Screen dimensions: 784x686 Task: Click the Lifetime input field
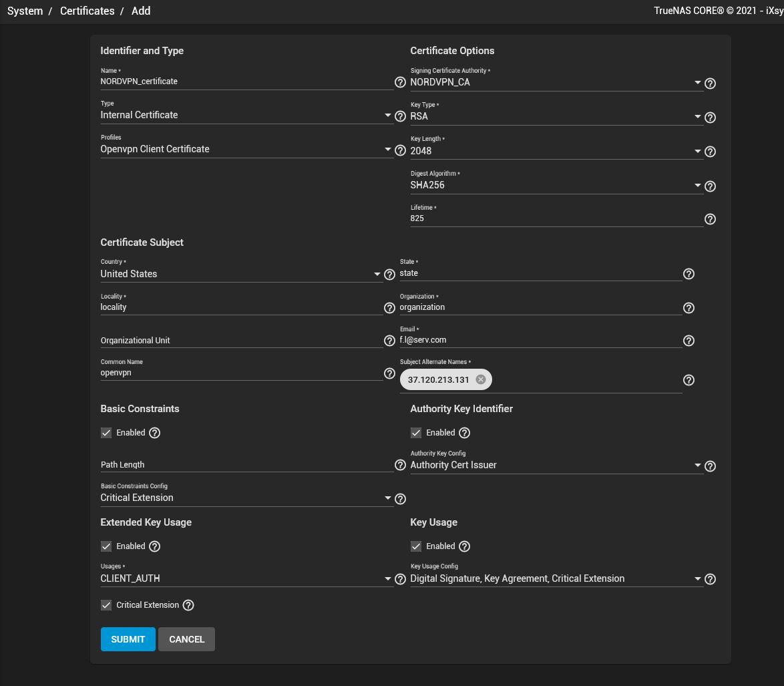coord(556,218)
